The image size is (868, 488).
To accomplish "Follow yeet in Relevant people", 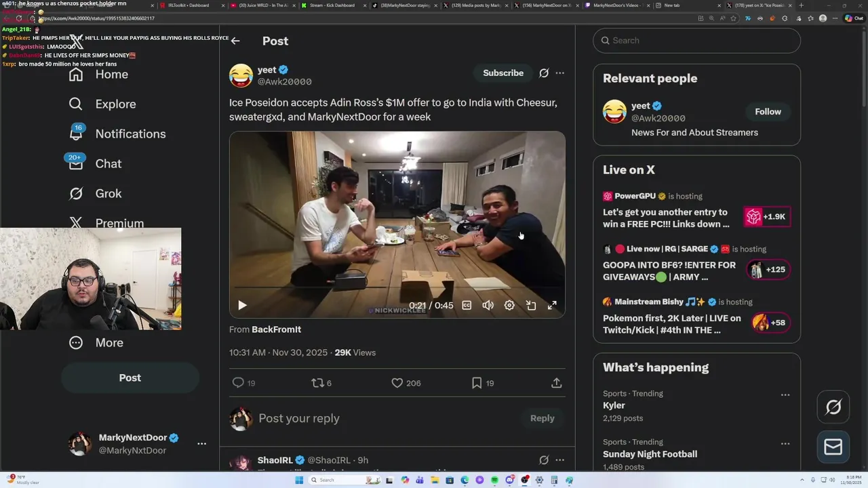I will [768, 112].
